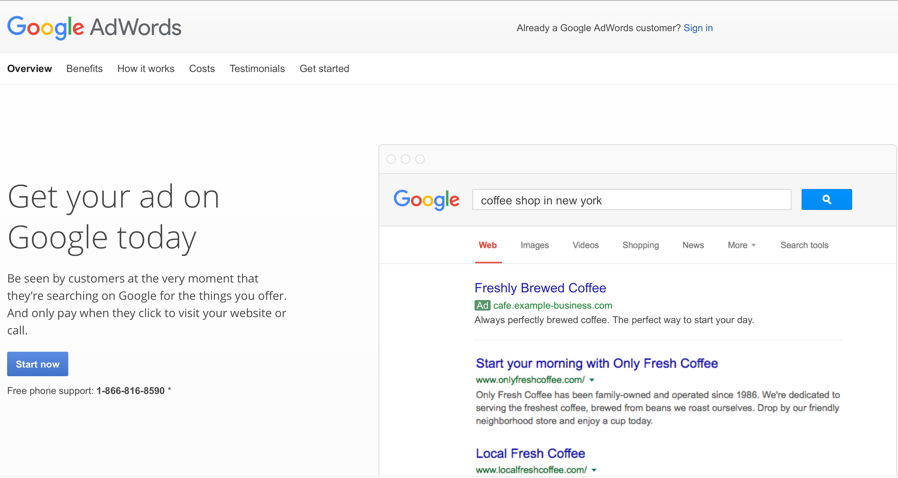
Task: Click the Start now button
Action: coord(37,364)
